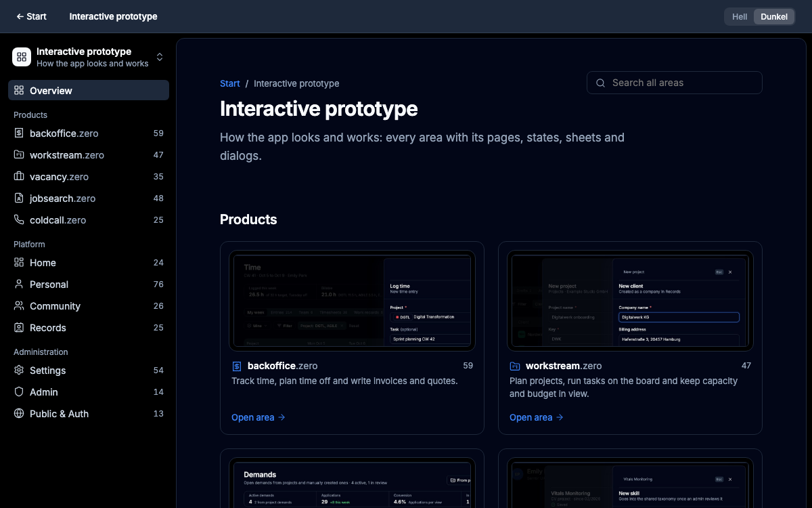Click the Settings gear icon in sidebar
This screenshot has width=812, height=508.
[19, 371]
